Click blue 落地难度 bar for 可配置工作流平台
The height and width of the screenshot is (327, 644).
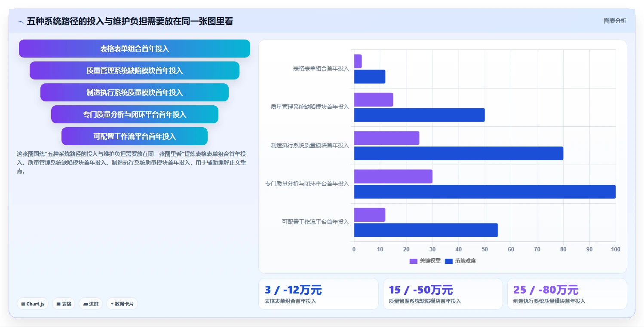(426, 230)
